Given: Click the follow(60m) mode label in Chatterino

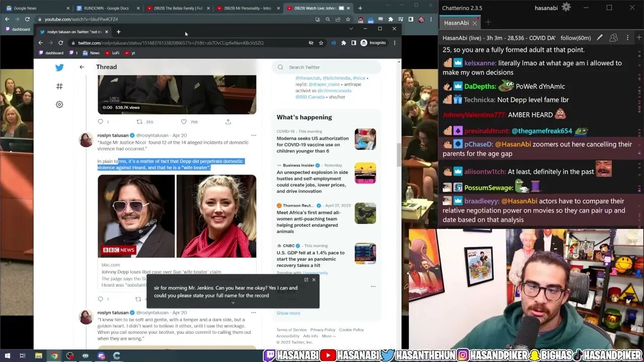Looking at the screenshot, I should [x=577, y=38].
